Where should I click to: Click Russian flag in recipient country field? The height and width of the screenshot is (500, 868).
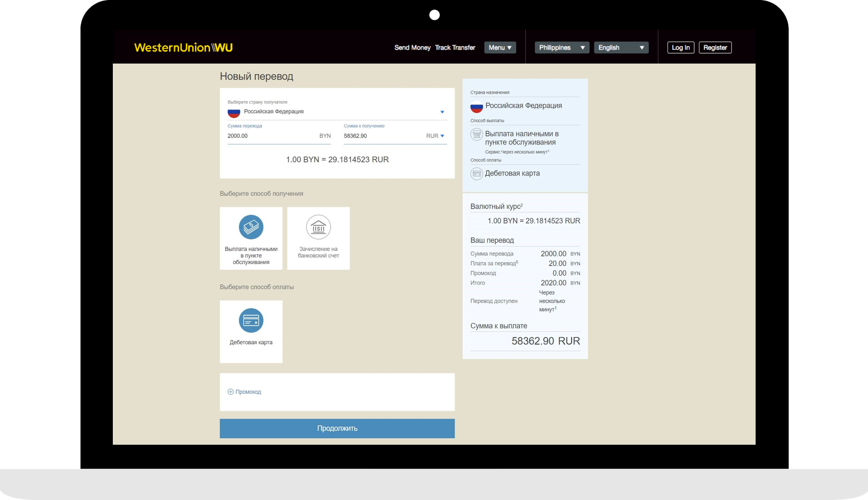(234, 112)
